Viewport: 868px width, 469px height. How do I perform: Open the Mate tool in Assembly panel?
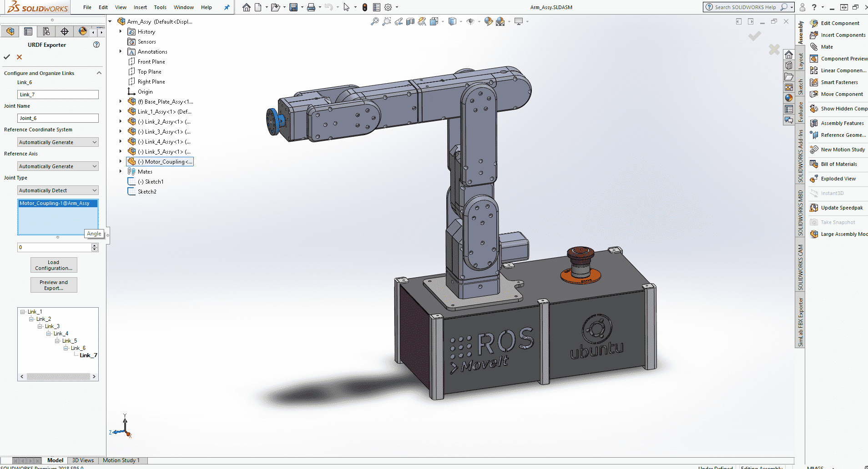pos(827,47)
